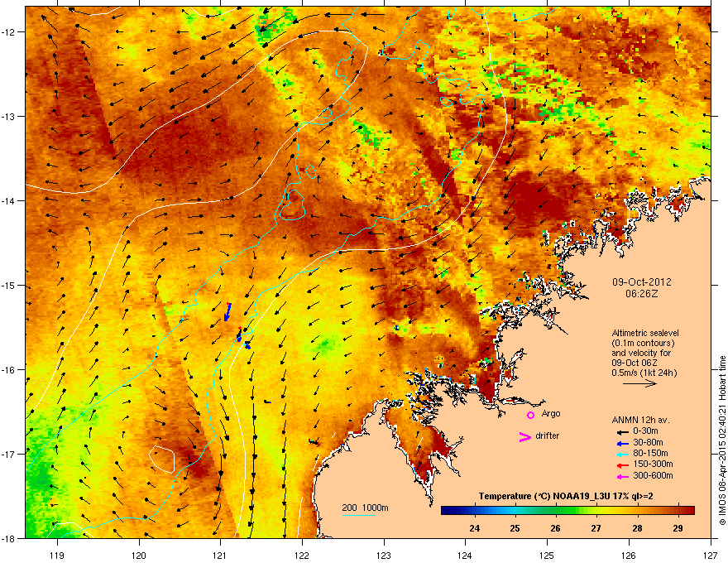Click the IMOS Hobart time copyright stamp
The image size is (728, 563).
coord(722,440)
